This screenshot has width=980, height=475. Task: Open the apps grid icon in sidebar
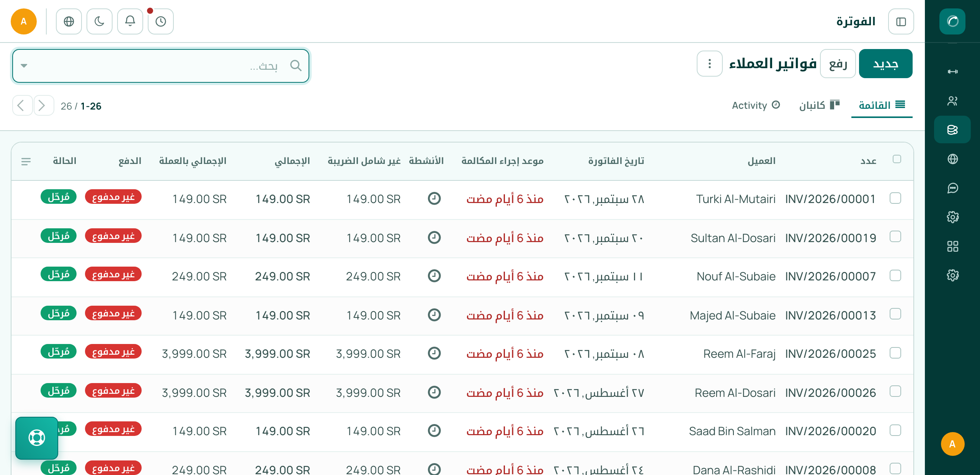(x=952, y=246)
